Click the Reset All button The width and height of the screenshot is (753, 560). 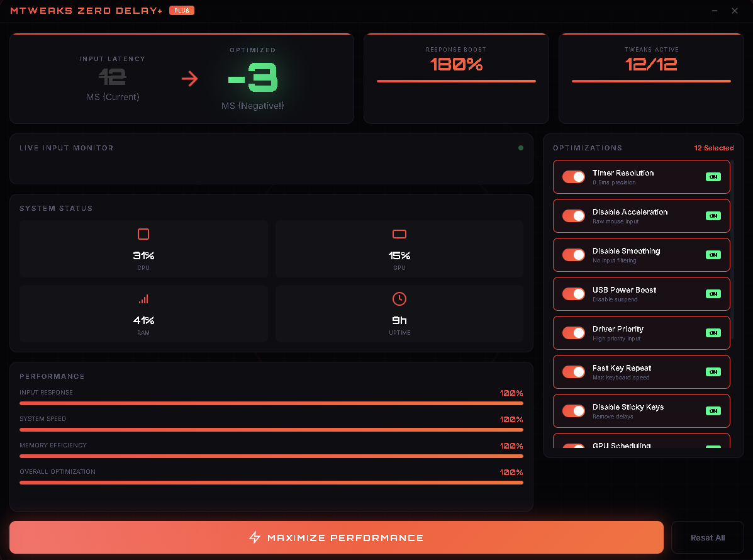(x=707, y=537)
